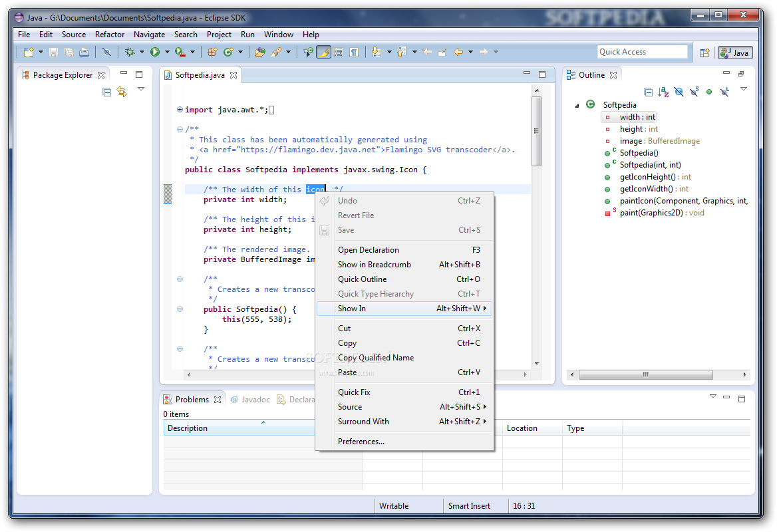Image resolution: width=777 pixels, height=532 pixels.
Task: Switch to the Javadoc tab
Action: [x=251, y=400]
